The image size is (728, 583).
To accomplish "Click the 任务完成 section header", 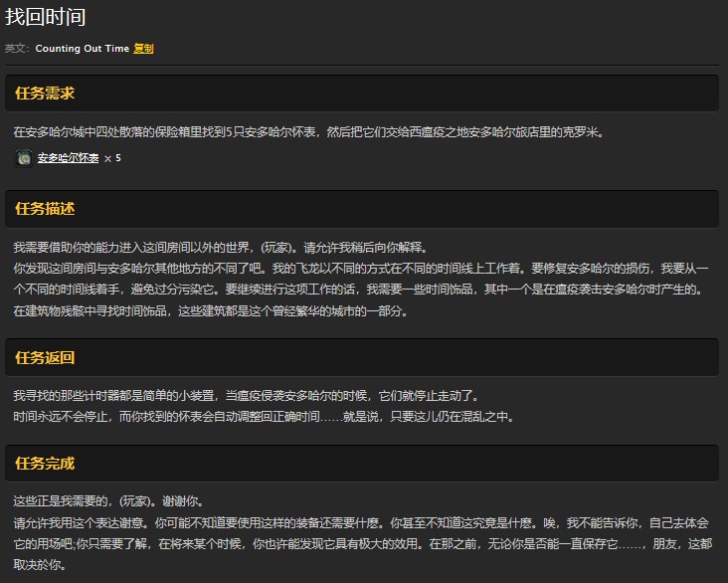I will [x=45, y=464].
